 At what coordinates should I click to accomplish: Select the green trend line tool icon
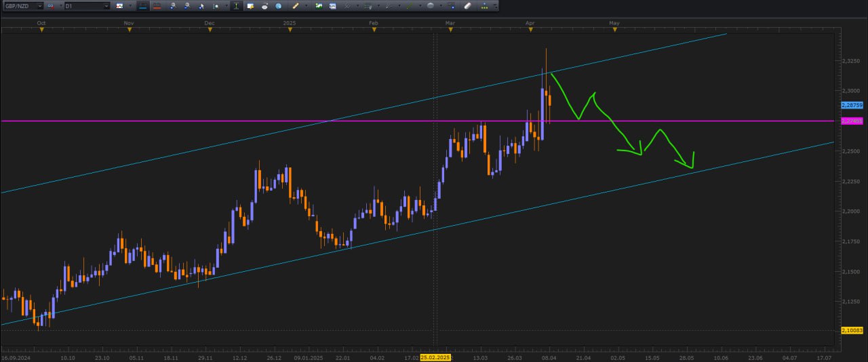pos(410,6)
